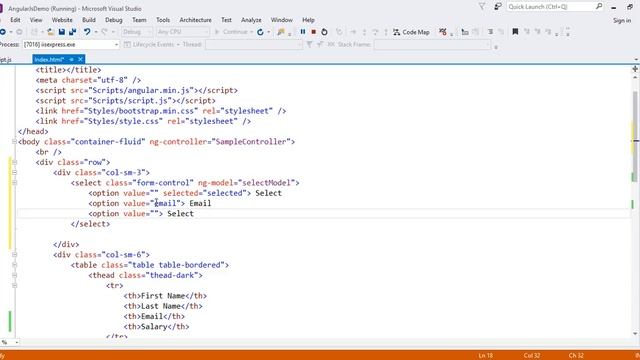Click the 'Ln 18' status bar entry

486,356
